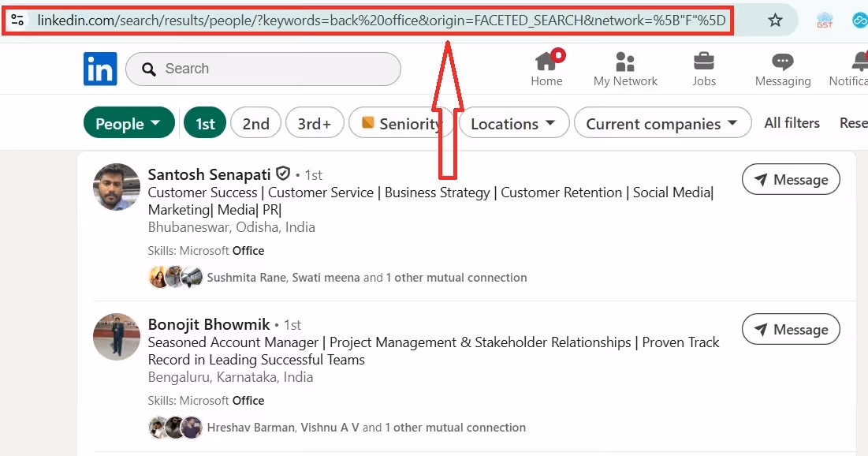Toggle the 2nd connections filter
The image size is (868, 456).
[255, 123]
